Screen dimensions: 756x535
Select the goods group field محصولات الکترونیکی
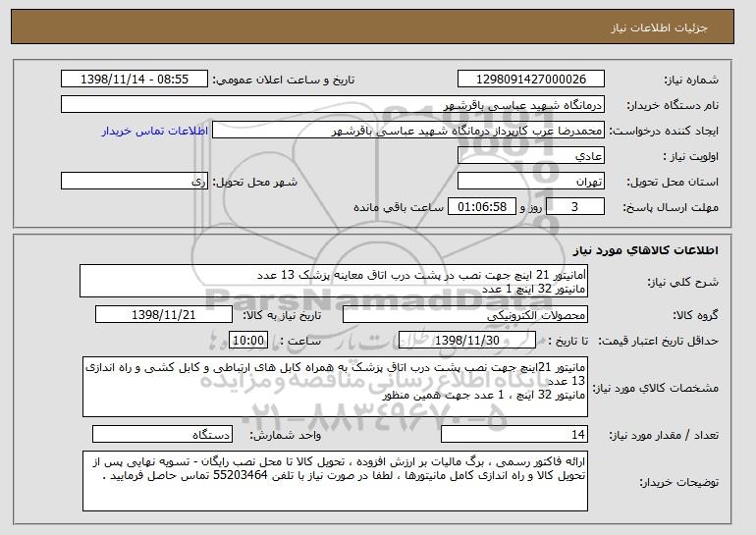(x=465, y=315)
